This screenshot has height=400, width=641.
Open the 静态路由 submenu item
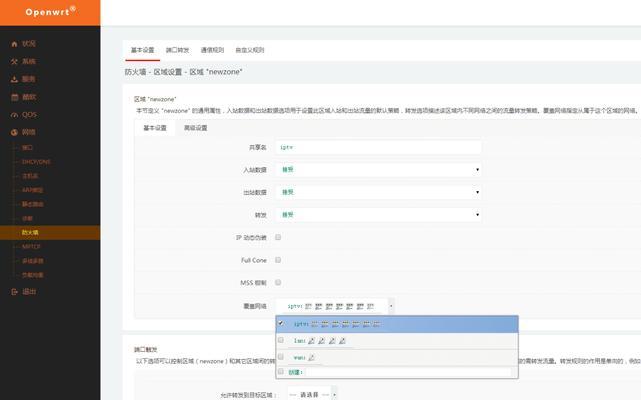(33, 204)
